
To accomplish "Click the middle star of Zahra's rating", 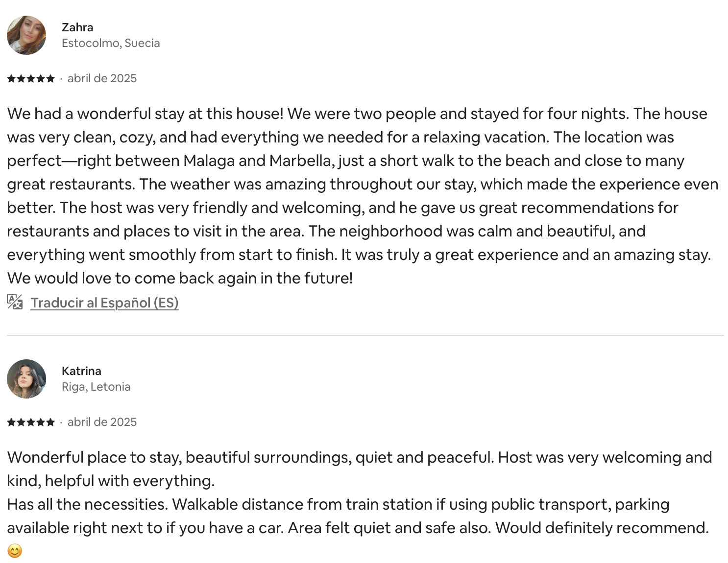I will [x=31, y=79].
